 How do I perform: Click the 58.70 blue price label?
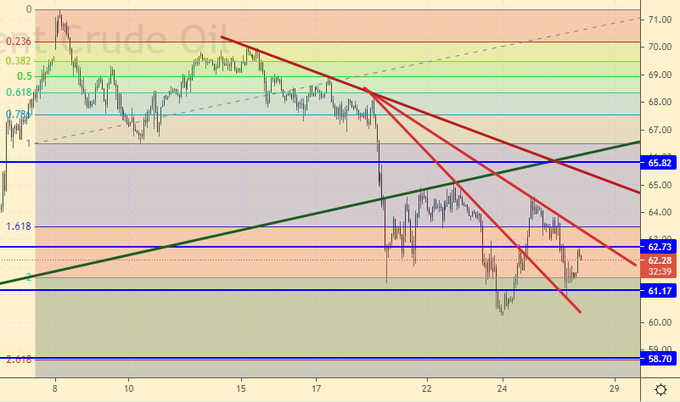[658, 357]
